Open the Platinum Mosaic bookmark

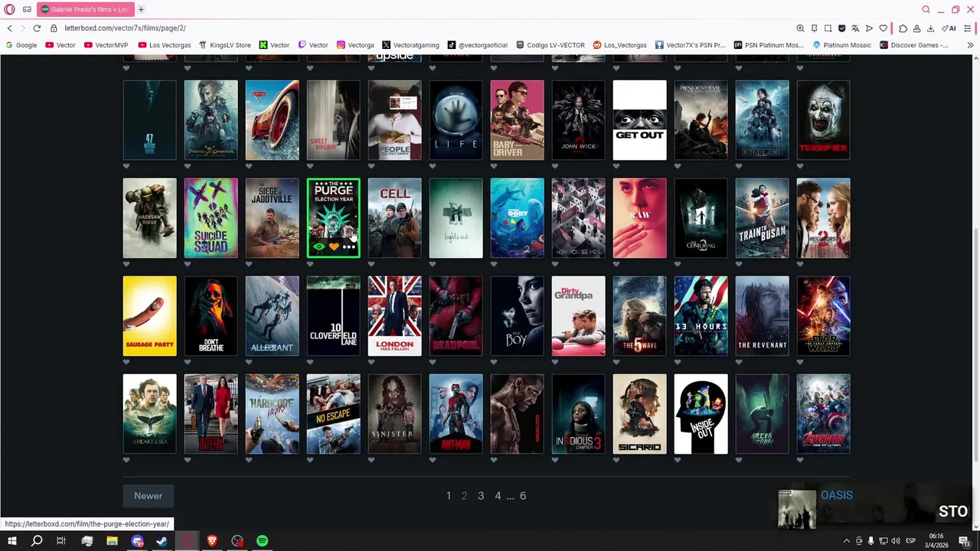click(841, 45)
